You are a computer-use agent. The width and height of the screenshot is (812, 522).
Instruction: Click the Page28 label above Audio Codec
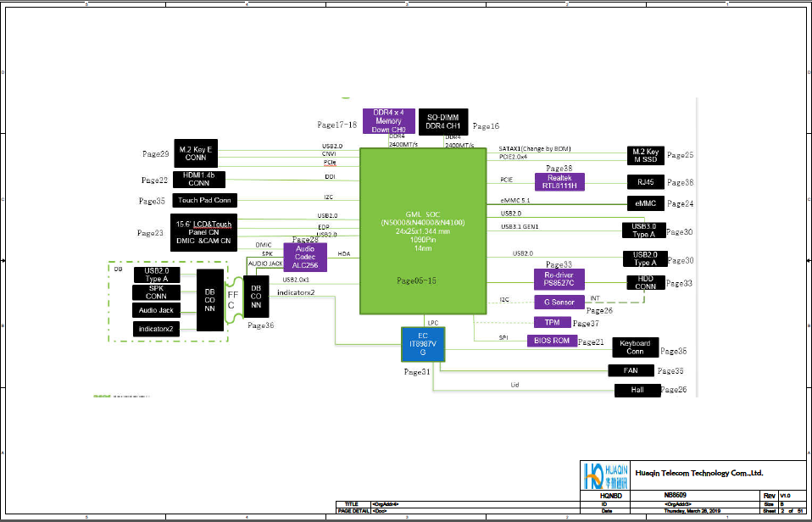[305, 239]
